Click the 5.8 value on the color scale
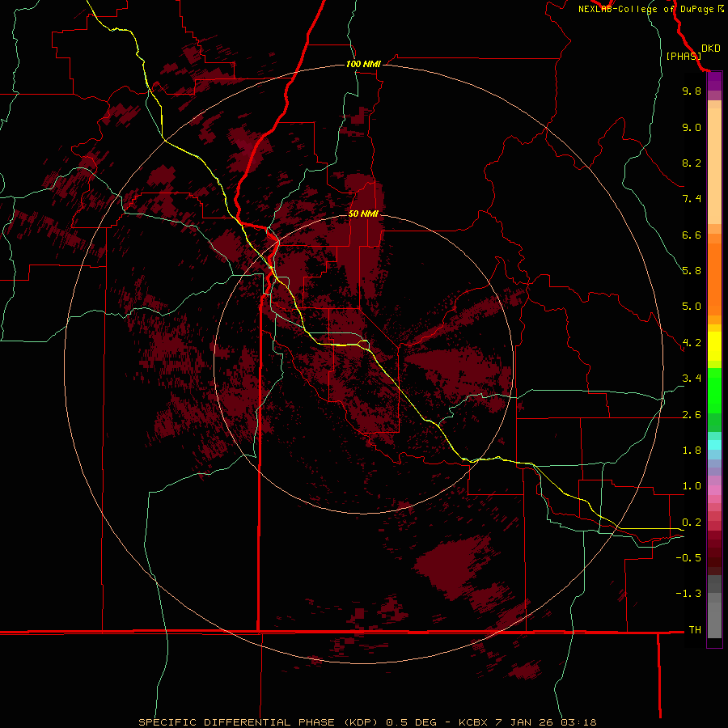The image size is (728, 728). (692, 271)
